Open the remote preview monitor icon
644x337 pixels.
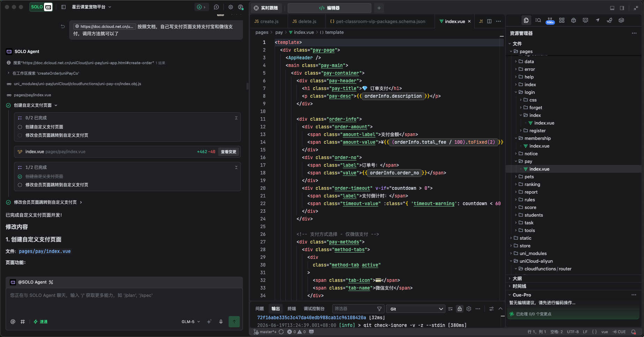[585, 20]
